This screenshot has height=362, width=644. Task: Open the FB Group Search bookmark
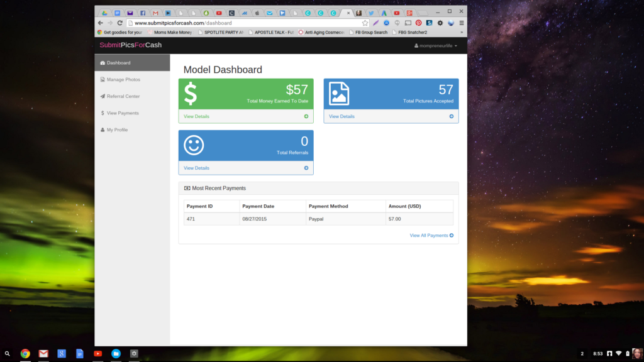[369, 33]
